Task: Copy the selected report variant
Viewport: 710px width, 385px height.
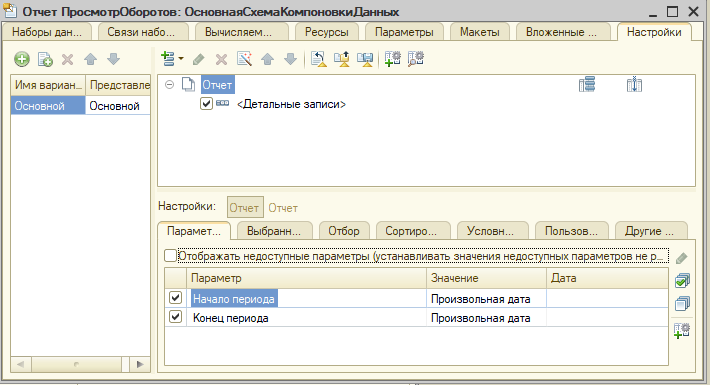Action: (x=45, y=59)
